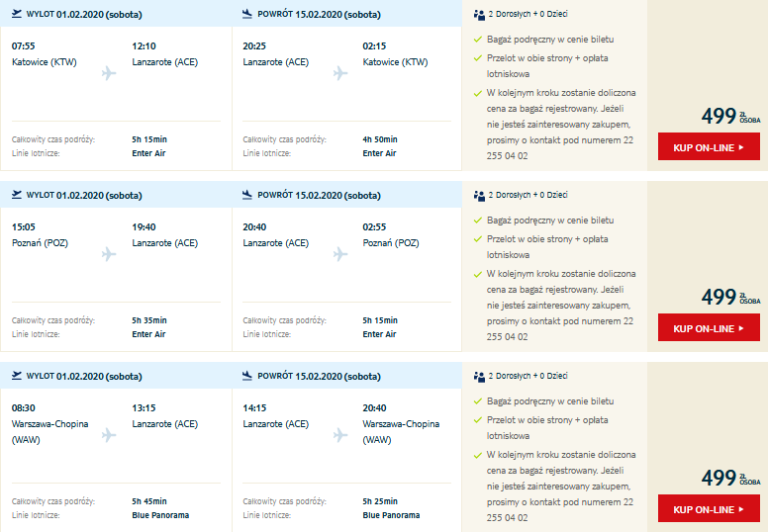Click passengers icon in the Katowice offer
Image resolution: width=768 pixels, height=532 pixels.
pyautogui.click(x=479, y=15)
